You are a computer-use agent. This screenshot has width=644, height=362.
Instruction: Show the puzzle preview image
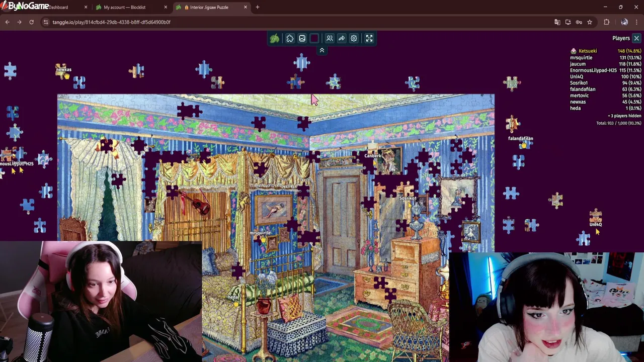click(302, 38)
